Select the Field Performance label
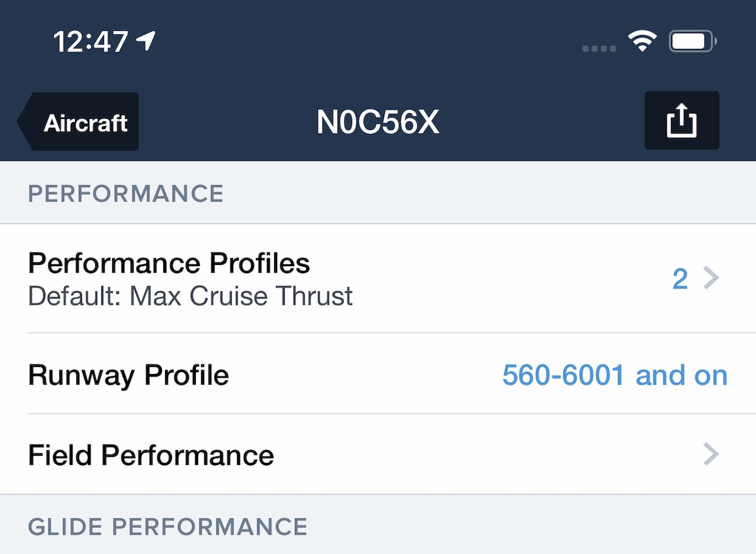This screenshot has height=554, width=756. pyautogui.click(x=151, y=455)
